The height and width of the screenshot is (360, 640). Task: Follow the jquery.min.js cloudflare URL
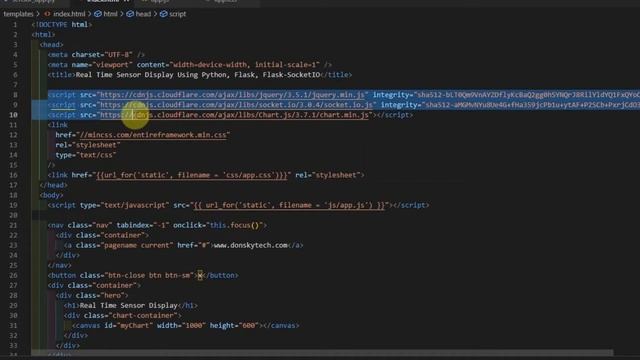(232, 95)
